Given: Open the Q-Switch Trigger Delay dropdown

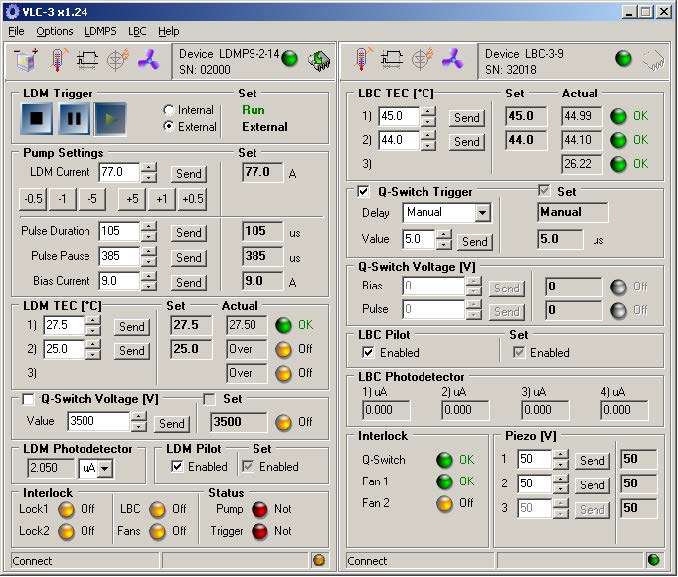Looking at the screenshot, I should click(x=482, y=212).
